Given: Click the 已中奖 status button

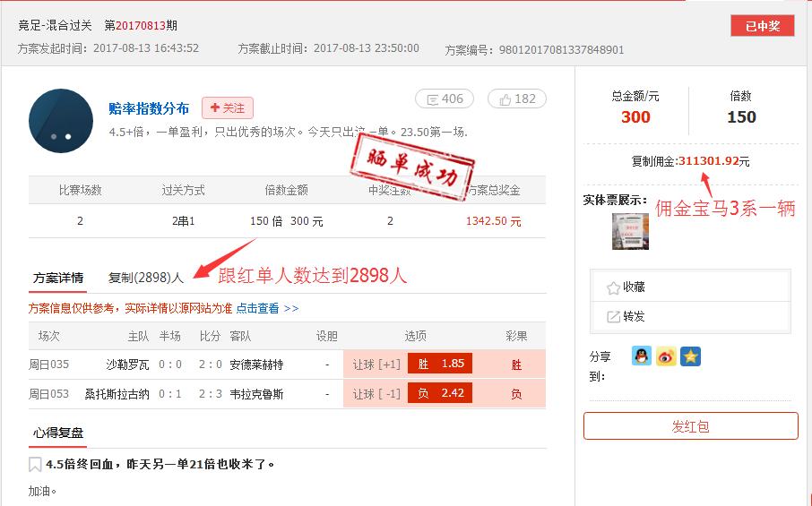Looking at the screenshot, I should point(763,26).
